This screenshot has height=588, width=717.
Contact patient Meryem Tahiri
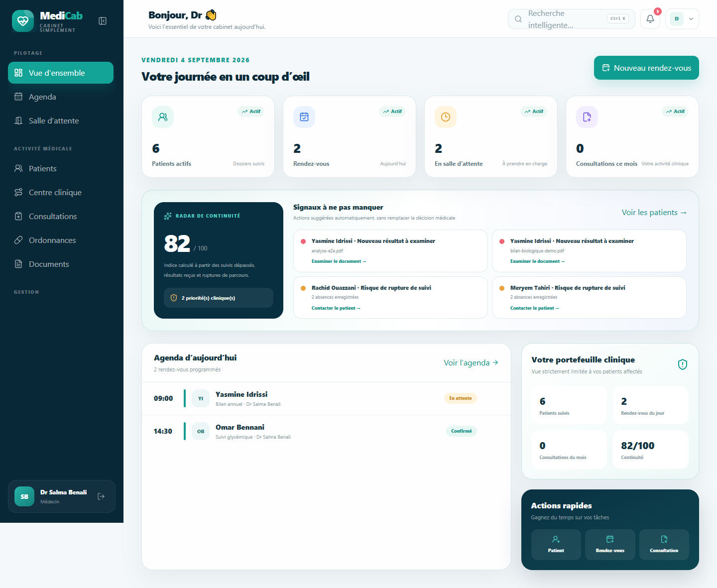pos(535,308)
